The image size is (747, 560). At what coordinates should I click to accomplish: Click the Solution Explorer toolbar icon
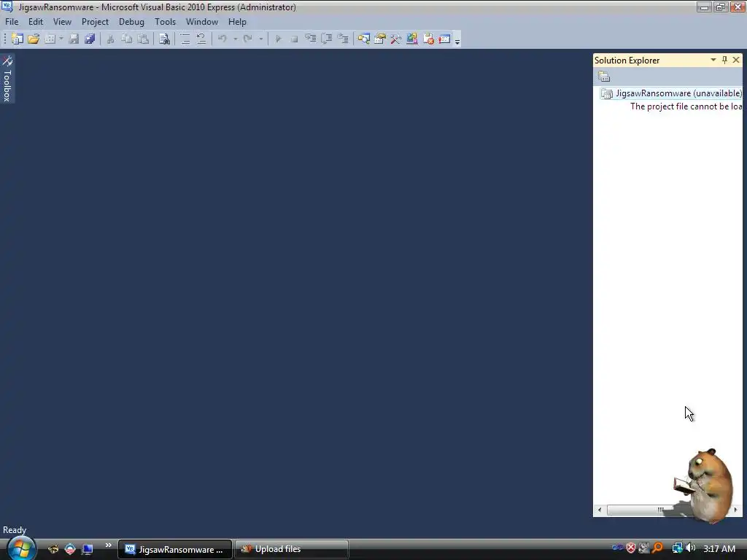(x=364, y=39)
